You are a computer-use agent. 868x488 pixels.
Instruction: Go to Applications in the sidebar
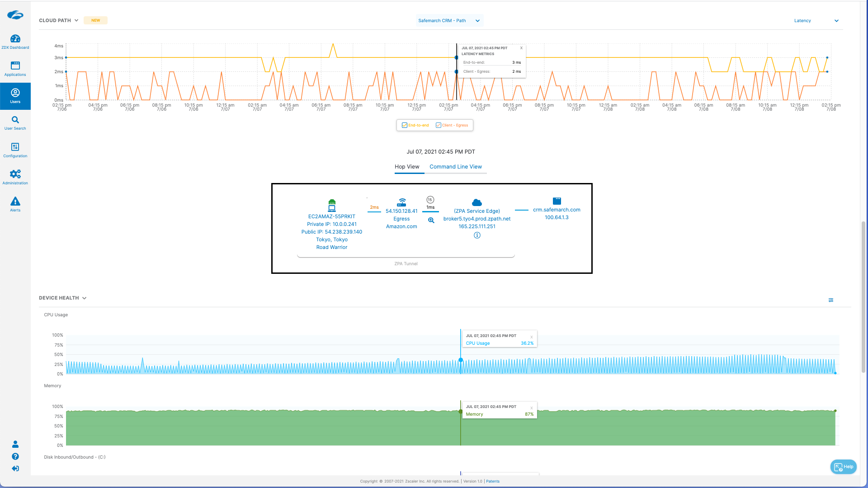(x=15, y=68)
